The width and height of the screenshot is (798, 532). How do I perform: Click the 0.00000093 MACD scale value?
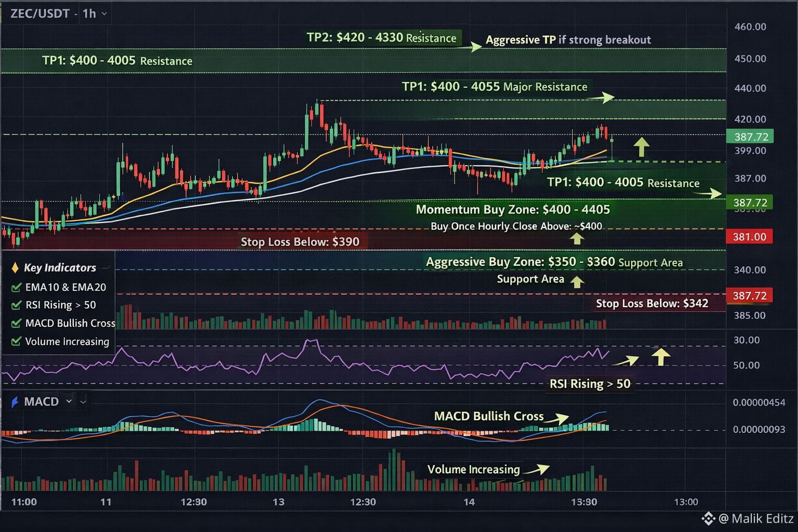759,430
